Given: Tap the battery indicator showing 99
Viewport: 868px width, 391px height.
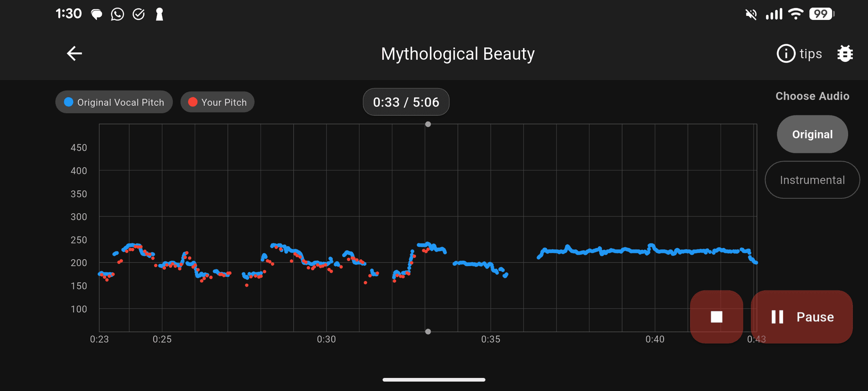Looking at the screenshot, I should pos(821,14).
